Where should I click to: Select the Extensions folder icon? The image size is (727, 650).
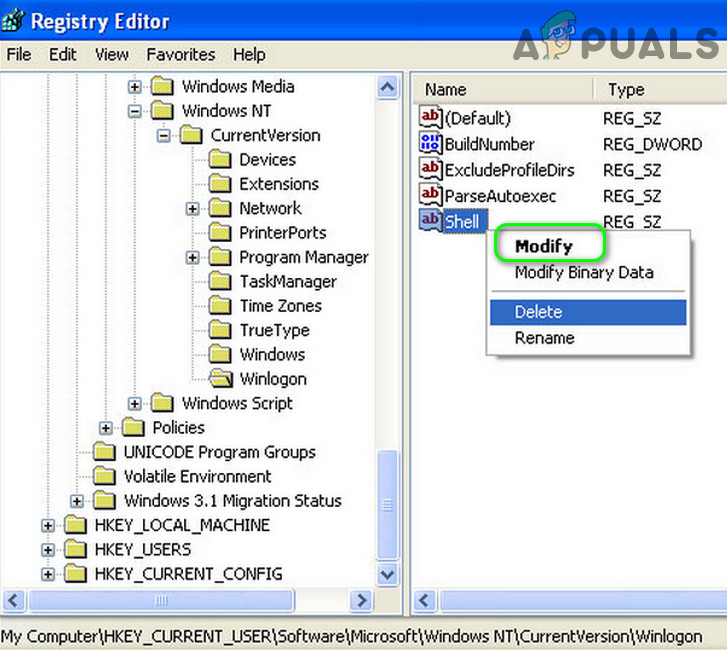pos(220,184)
